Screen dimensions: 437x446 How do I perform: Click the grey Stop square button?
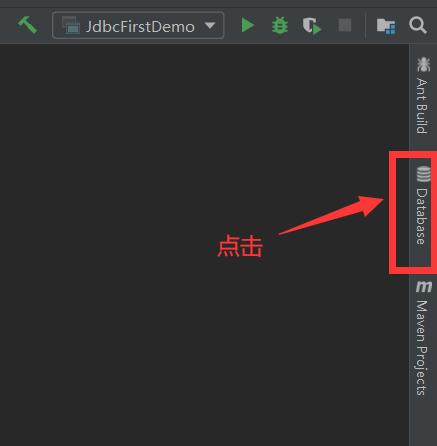[x=345, y=25]
